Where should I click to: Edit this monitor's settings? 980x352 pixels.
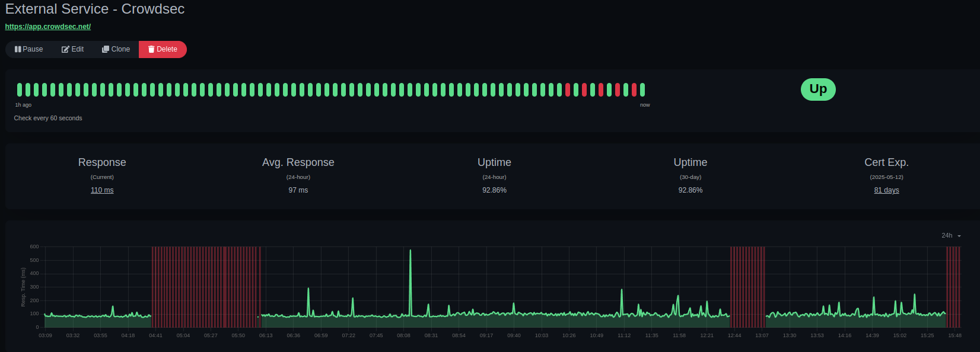(72, 49)
